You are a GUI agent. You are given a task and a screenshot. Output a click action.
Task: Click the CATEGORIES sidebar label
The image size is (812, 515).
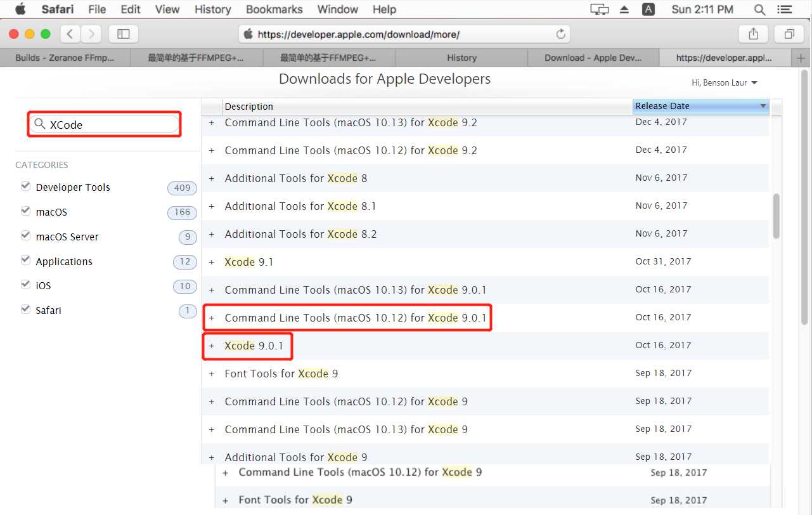click(x=42, y=165)
